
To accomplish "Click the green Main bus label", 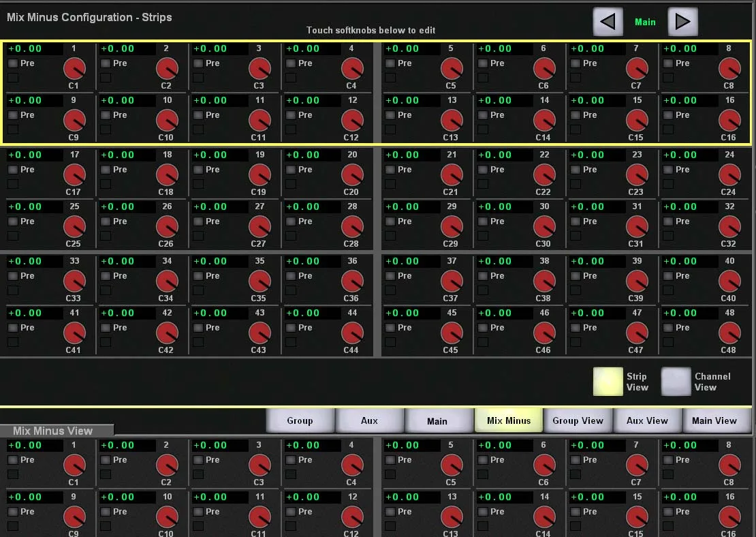I will [x=645, y=22].
